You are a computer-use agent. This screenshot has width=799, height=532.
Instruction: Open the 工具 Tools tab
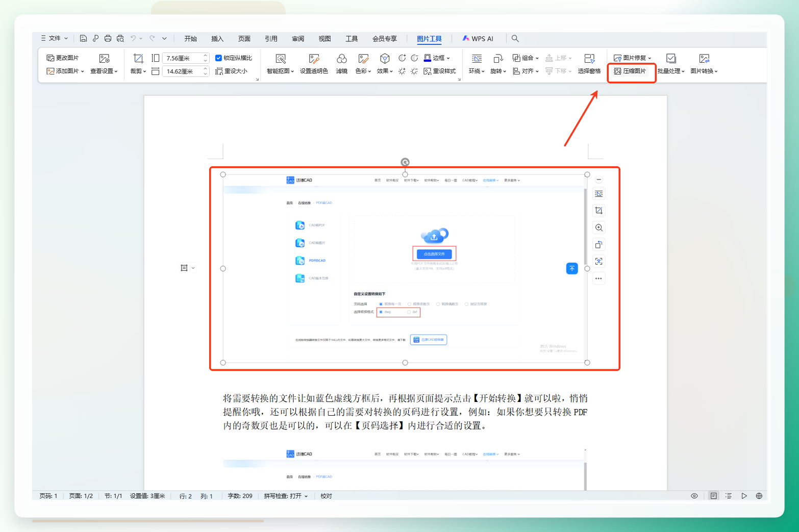point(352,39)
